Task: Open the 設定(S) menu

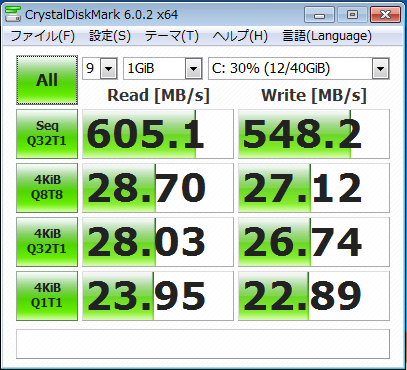Action: click(x=110, y=36)
